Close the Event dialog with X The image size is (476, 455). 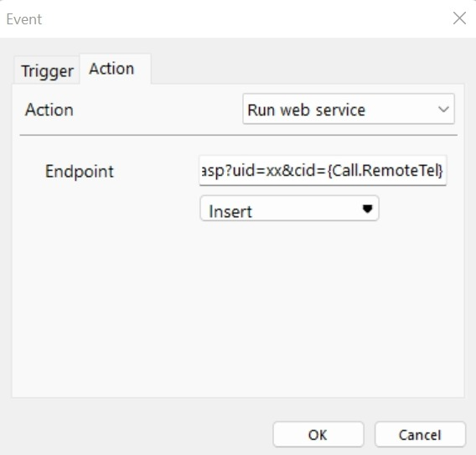(459, 18)
